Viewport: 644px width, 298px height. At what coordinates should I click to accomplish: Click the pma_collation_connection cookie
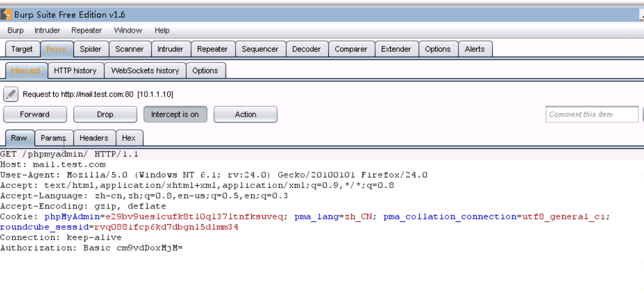click(x=495, y=217)
